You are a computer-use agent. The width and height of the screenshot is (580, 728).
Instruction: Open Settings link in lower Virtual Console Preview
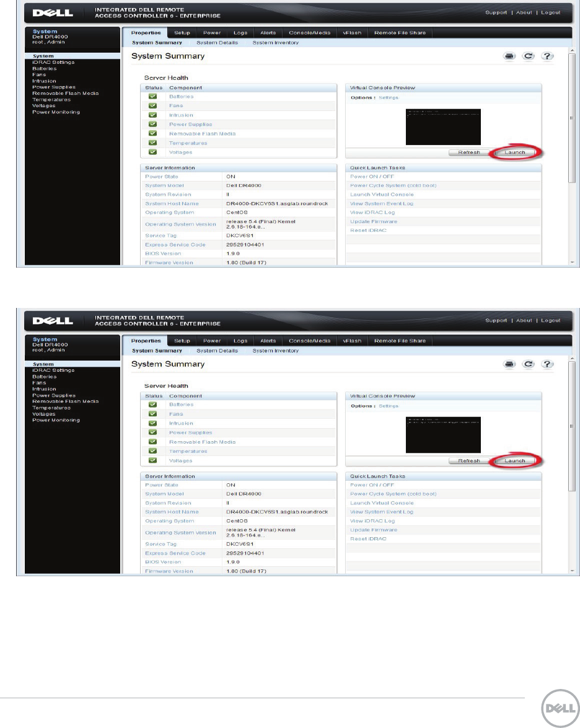coord(388,406)
